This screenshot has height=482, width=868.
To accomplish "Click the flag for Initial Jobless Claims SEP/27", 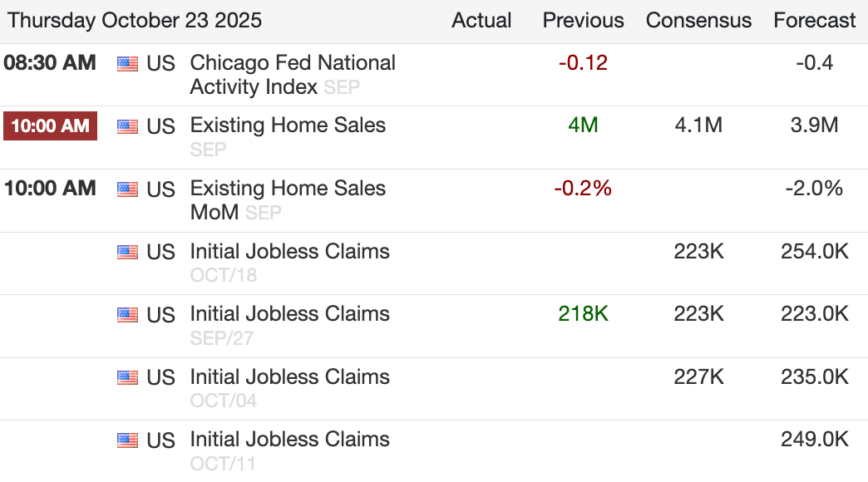I will tap(127, 315).
